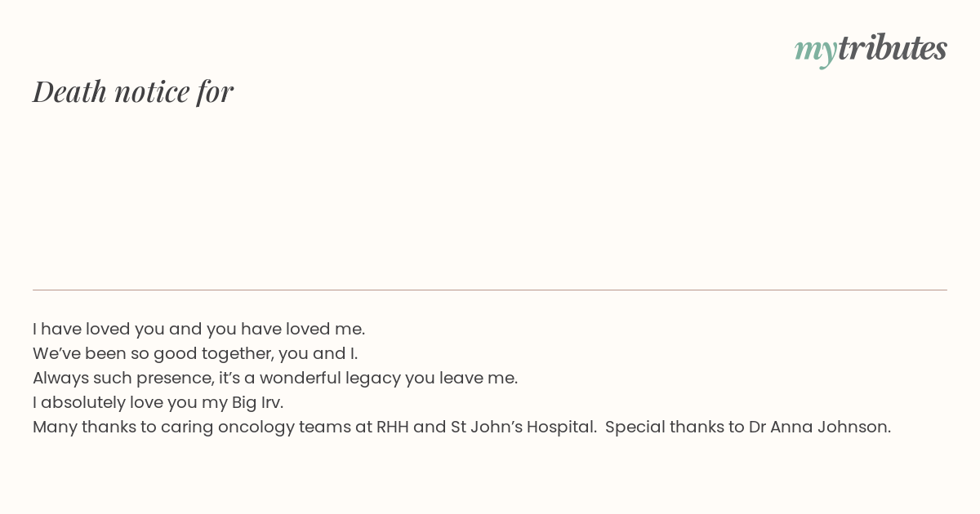Viewport: 980px width, 514px height.
Task: Select the "Death notice for" heading
Action: [x=133, y=91]
